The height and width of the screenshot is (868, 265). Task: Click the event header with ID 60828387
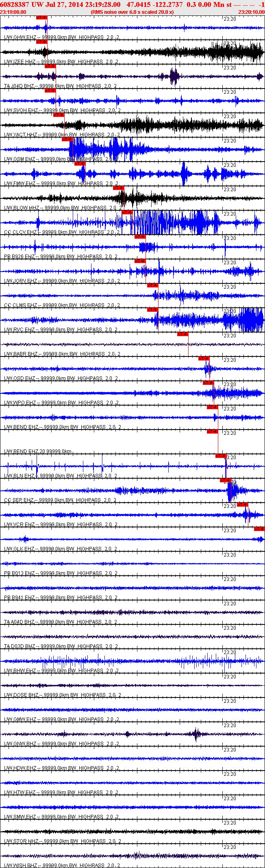click(x=132, y=4)
